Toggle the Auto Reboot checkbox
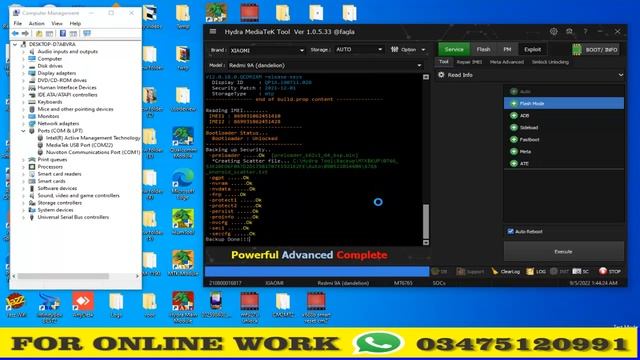640x360 pixels. click(x=510, y=231)
